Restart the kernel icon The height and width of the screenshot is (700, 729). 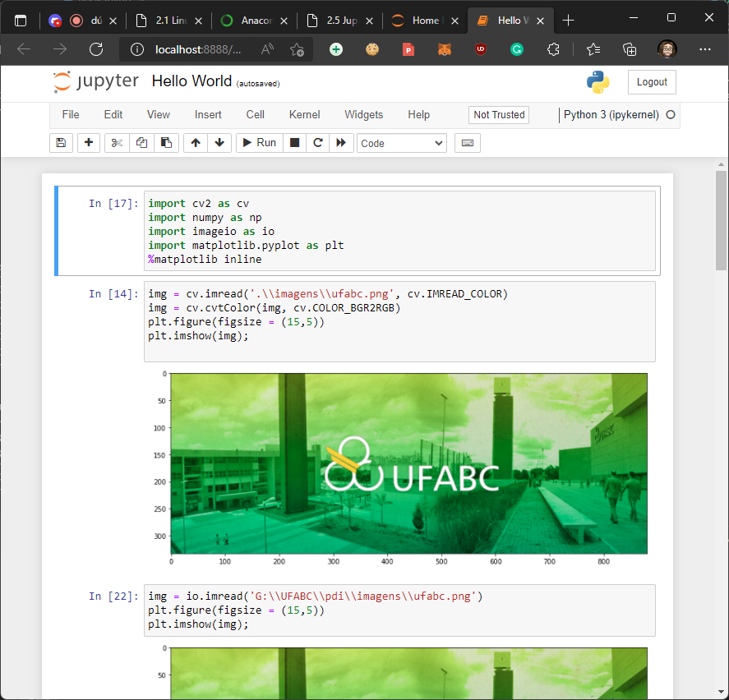(317, 143)
